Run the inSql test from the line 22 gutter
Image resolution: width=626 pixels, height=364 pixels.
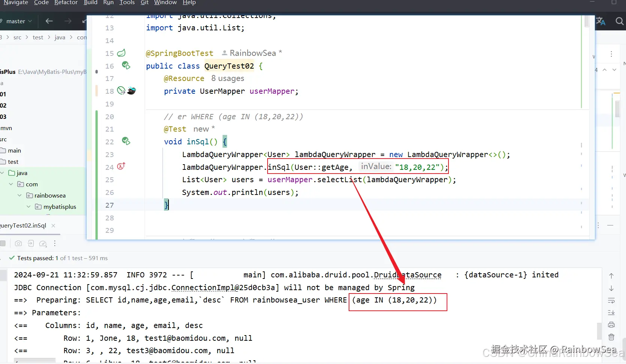[x=126, y=141]
